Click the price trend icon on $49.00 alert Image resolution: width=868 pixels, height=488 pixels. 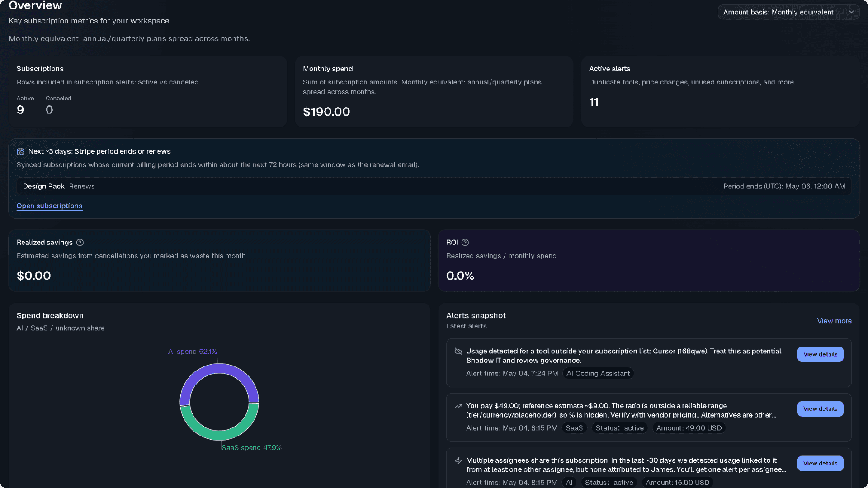pyautogui.click(x=458, y=406)
